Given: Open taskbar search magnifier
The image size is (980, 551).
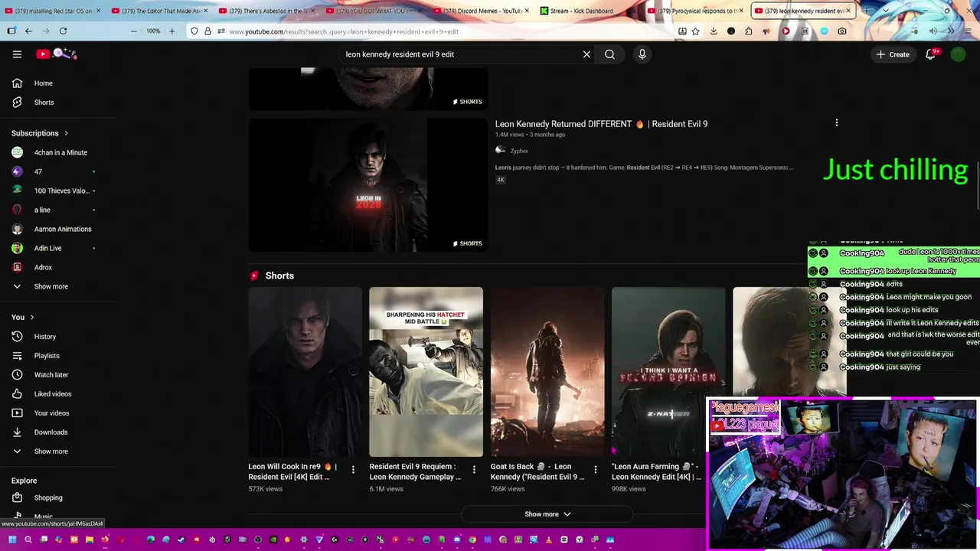Looking at the screenshot, I should [28, 540].
